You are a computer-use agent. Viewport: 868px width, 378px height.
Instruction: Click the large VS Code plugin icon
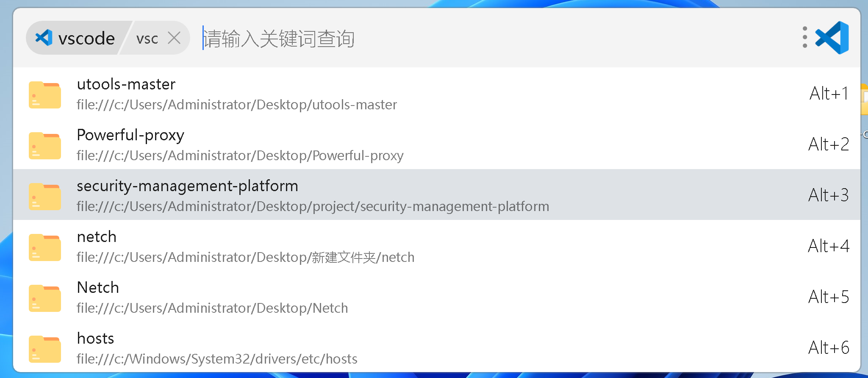[832, 38]
